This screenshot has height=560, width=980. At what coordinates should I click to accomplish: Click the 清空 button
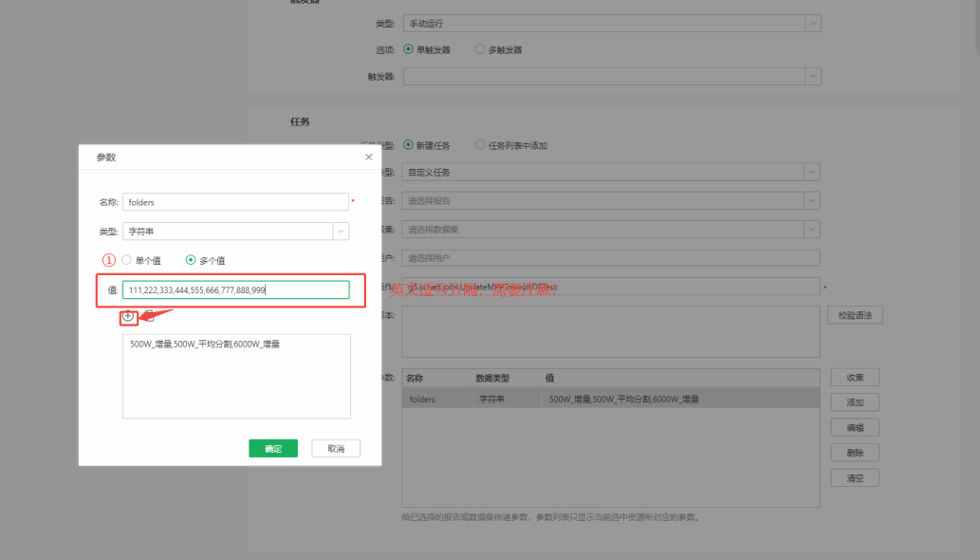[x=856, y=478]
